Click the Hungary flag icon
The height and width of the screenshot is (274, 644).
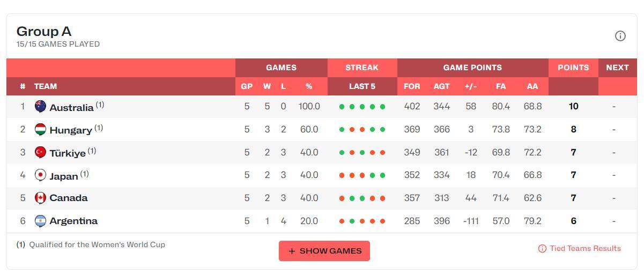point(40,129)
